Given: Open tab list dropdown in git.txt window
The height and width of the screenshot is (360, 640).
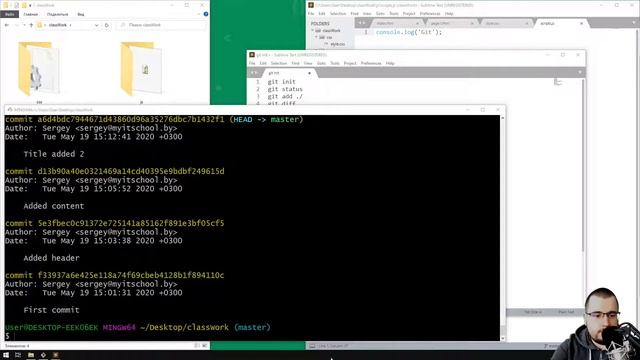Looking at the screenshot, I should [580, 73].
